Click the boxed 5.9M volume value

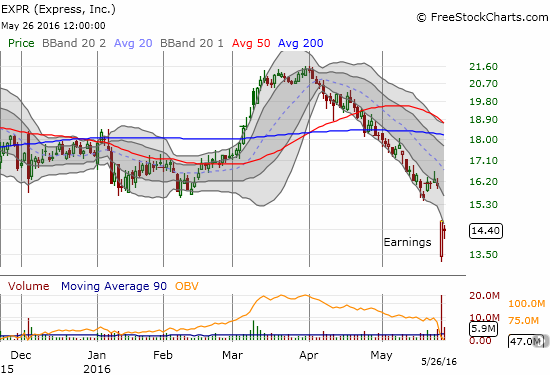(483, 328)
